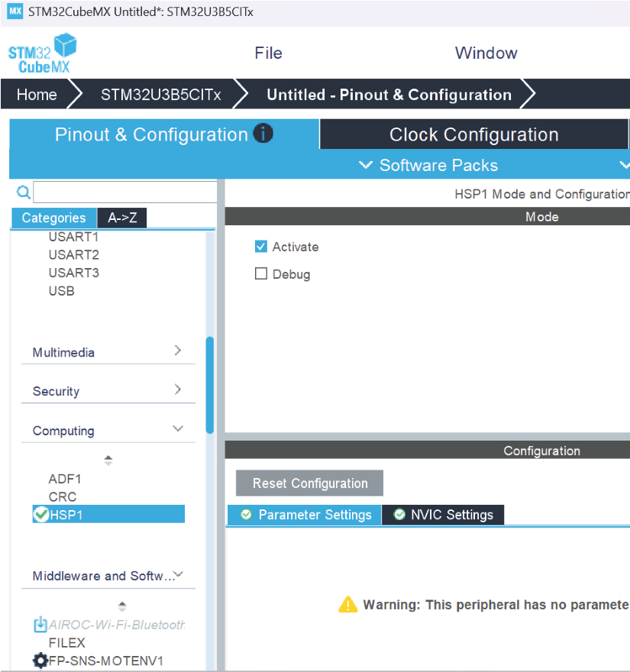Click the AIROC-Wi-Fi-Bluetooth download icon

[x=40, y=624]
